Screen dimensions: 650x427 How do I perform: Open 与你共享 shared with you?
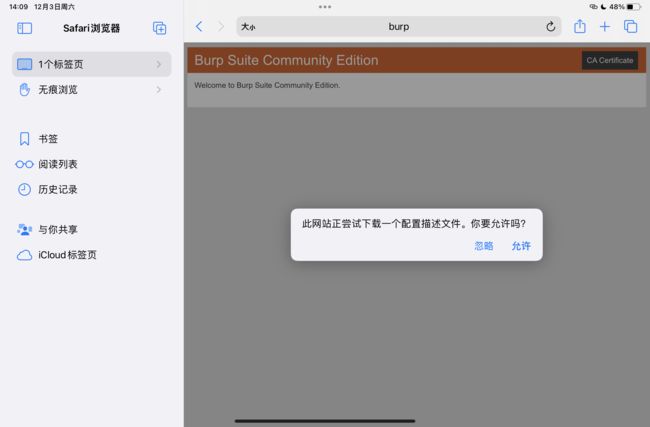point(92,229)
